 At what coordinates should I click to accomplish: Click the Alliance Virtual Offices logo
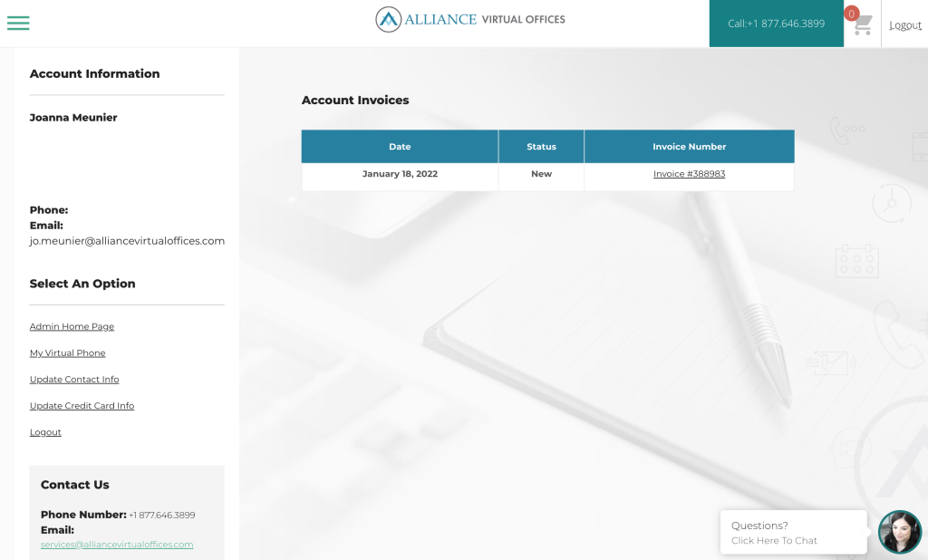pos(470,20)
